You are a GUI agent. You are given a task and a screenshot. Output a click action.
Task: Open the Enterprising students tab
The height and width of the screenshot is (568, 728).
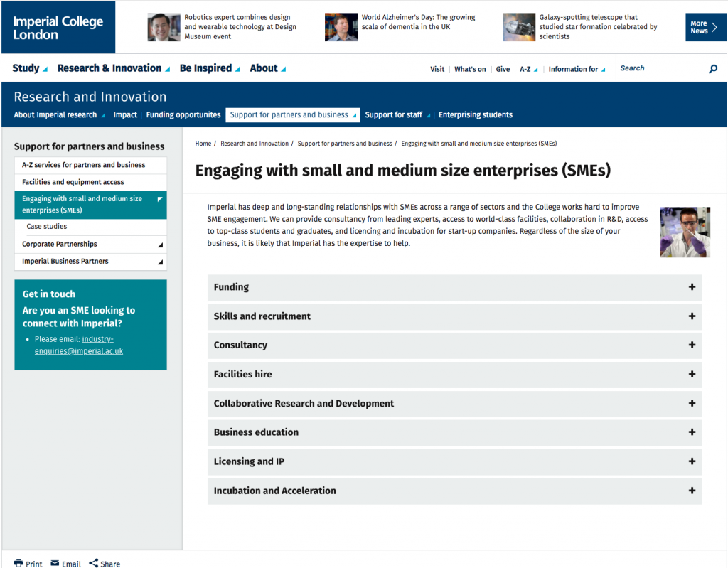click(x=475, y=114)
